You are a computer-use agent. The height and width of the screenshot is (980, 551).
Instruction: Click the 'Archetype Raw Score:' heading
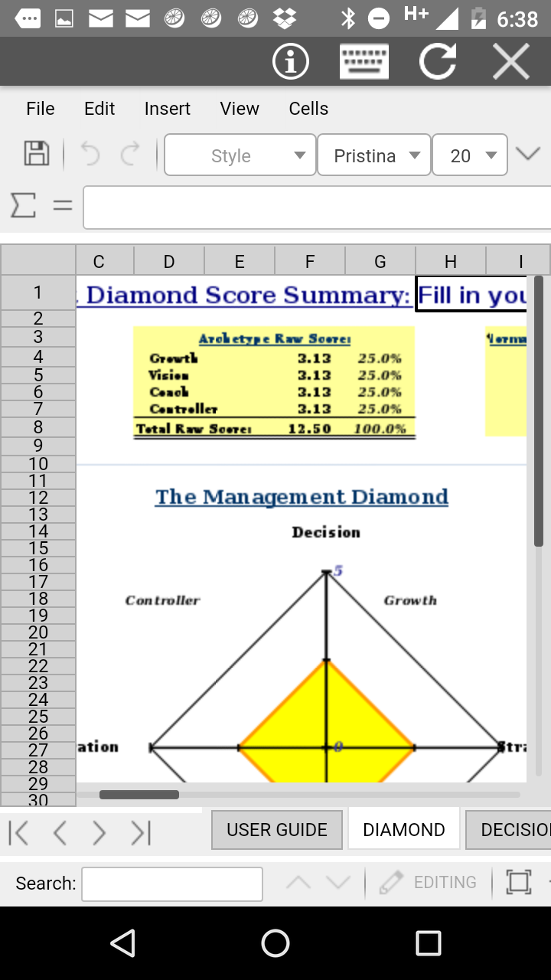(x=275, y=338)
